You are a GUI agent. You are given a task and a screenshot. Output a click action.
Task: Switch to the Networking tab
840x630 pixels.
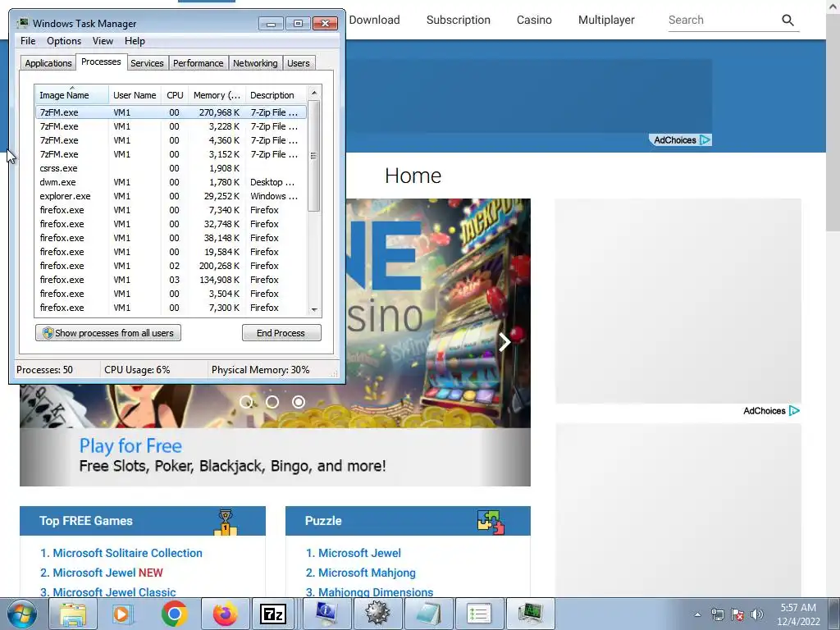[256, 63]
